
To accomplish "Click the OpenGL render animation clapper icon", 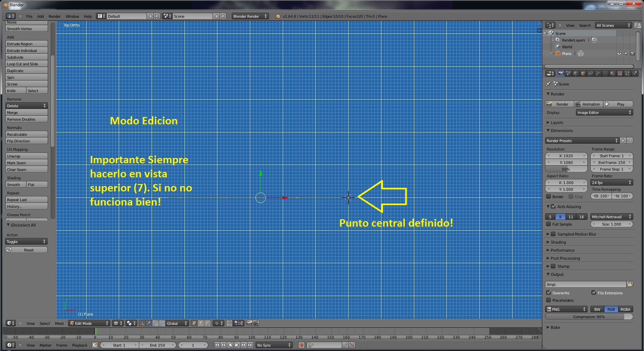I will (256, 323).
